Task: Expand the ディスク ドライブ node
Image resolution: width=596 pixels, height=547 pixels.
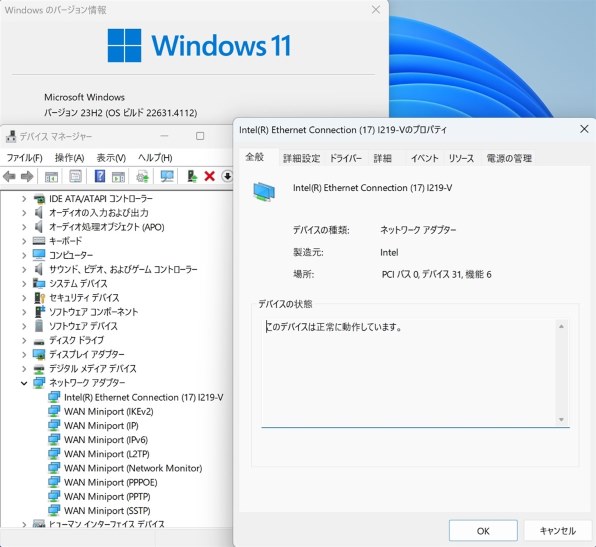Action: click(x=24, y=340)
